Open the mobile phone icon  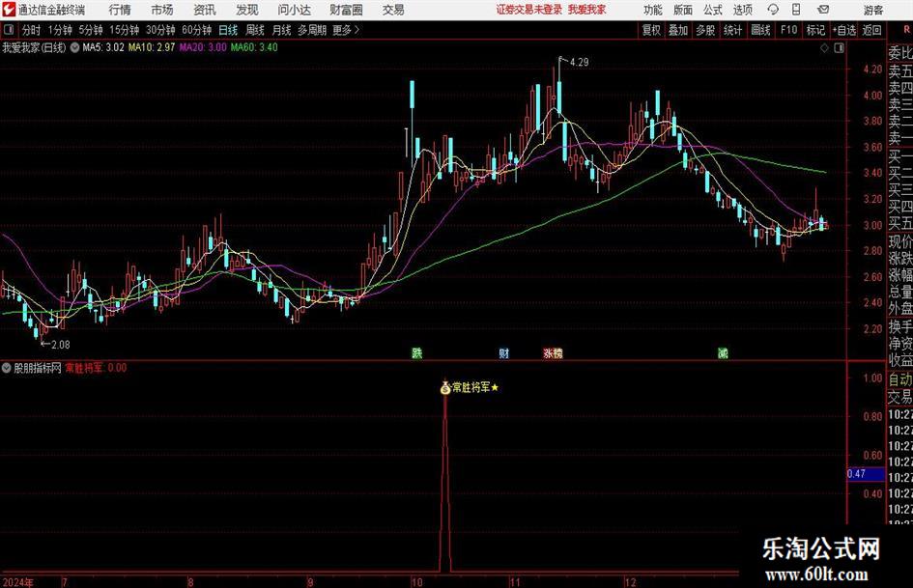click(796, 10)
